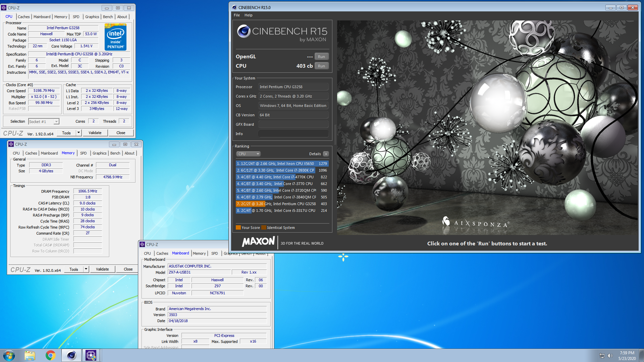
Task: Click the rendered spheres preview image
Action: [487, 127]
